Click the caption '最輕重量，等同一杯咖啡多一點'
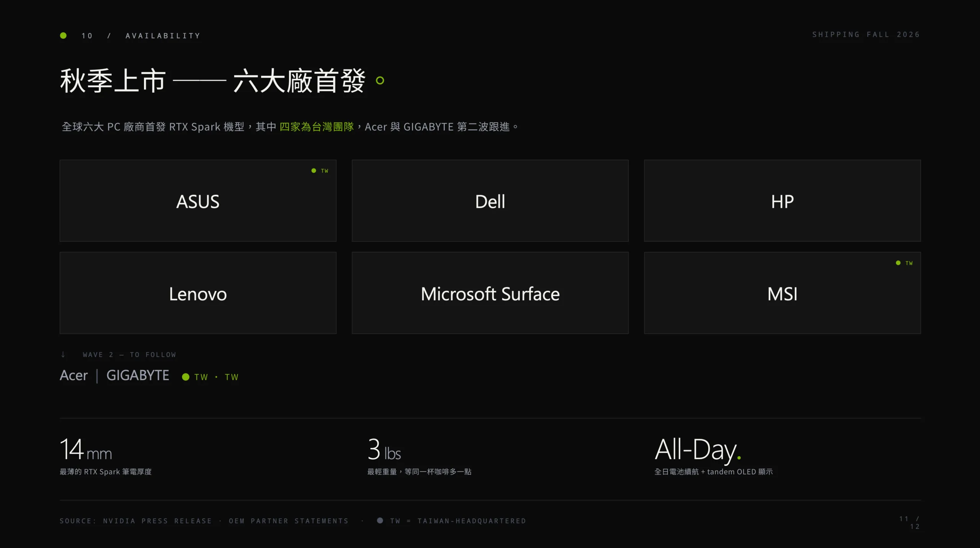This screenshot has width=980, height=548. click(x=420, y=472)
